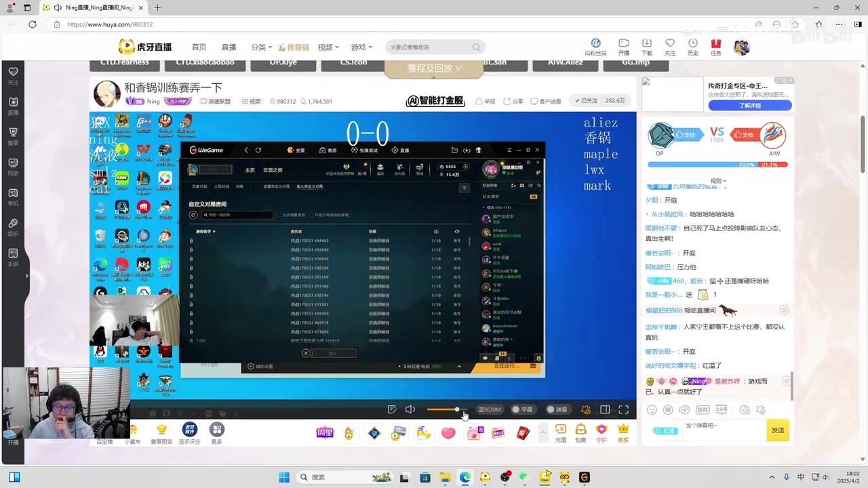Open the 小黄车 shopping cart icon
Viewport: 868px width, 488px height.
click(134, 431)
